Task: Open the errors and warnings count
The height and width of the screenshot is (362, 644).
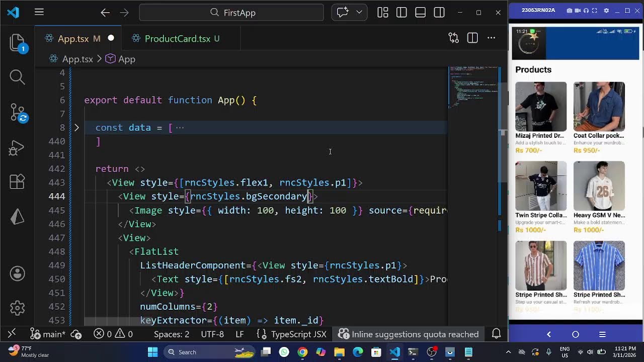Action: pos(113,334)
